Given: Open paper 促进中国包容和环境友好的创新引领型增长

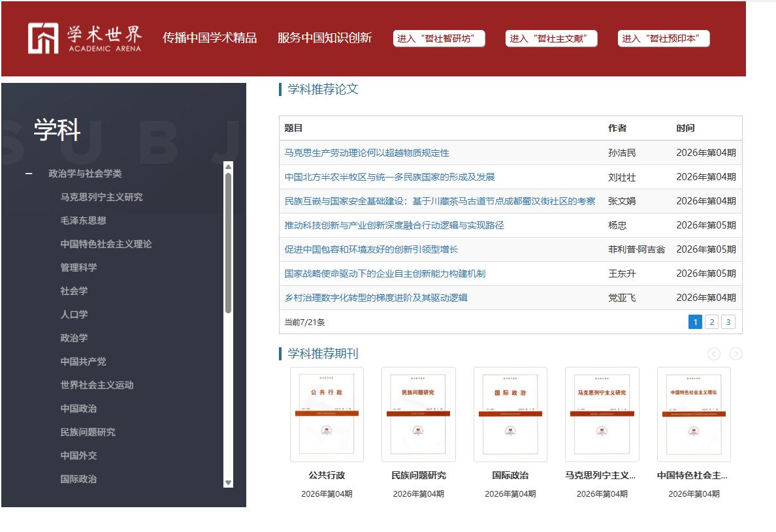Looking at the screenshot, I should coord(371,250).
